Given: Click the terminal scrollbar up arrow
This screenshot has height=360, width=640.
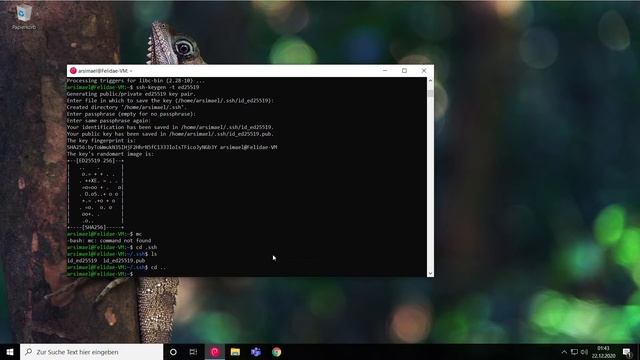Looking at the screenshot, I should tap(430, 81).
